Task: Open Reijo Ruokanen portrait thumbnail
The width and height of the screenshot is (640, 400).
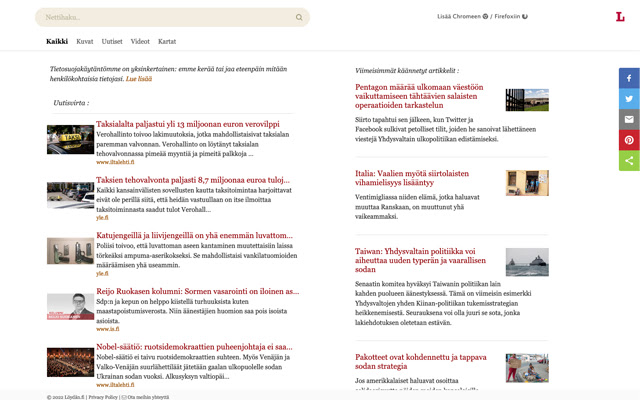Action: point(70,307)
